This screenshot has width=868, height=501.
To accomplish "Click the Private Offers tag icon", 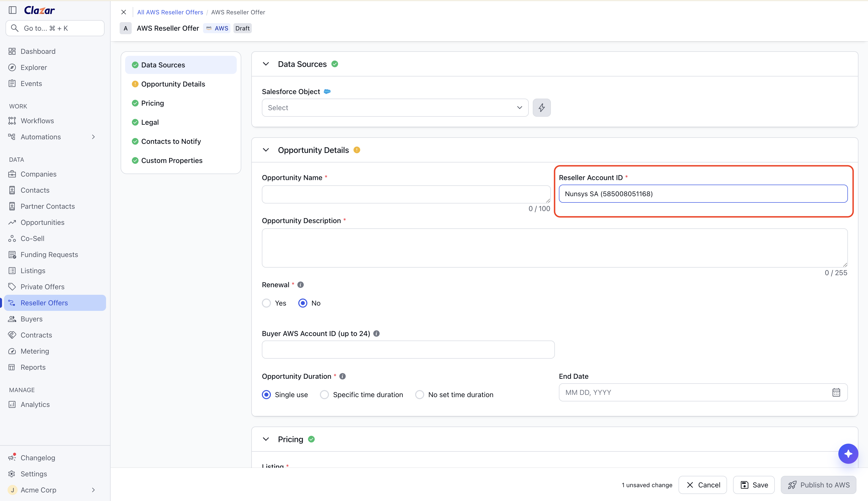I will [12, 287].
